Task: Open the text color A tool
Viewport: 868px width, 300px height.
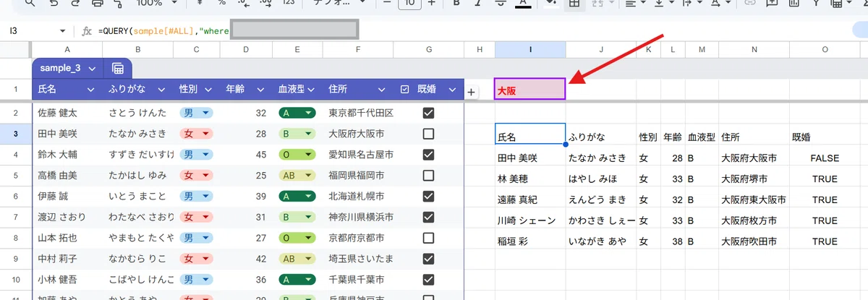Action: coord(522,4)
